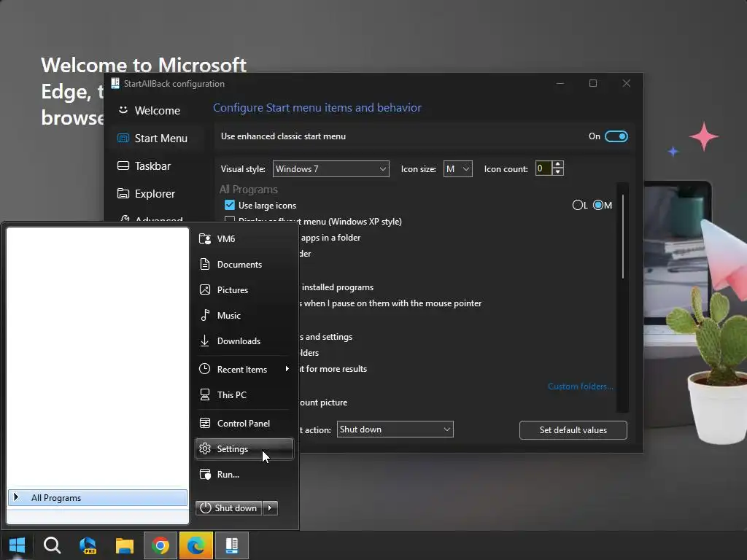747x560 pixels.
Task: Open File Explorer from the taskbar
Action: [124, 545]
